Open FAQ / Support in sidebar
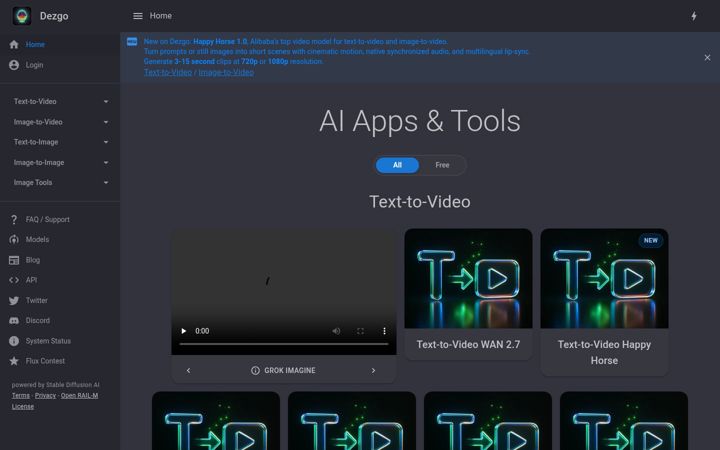The width and height of the screenshot is (720, 450). (60, 219)
